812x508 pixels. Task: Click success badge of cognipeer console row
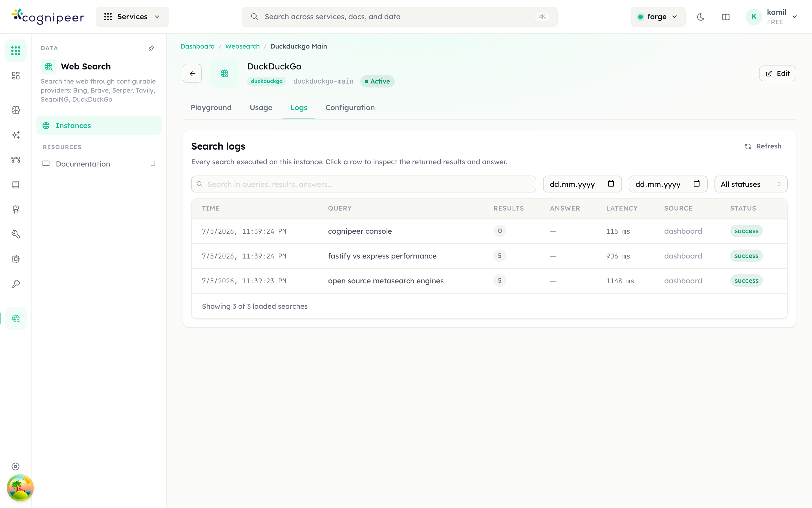point(746,231)
